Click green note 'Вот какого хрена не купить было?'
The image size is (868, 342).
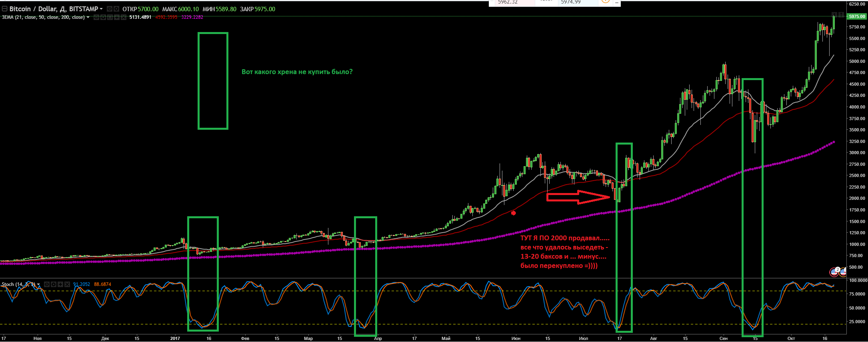pyautogui.click(x=297, y=72)
